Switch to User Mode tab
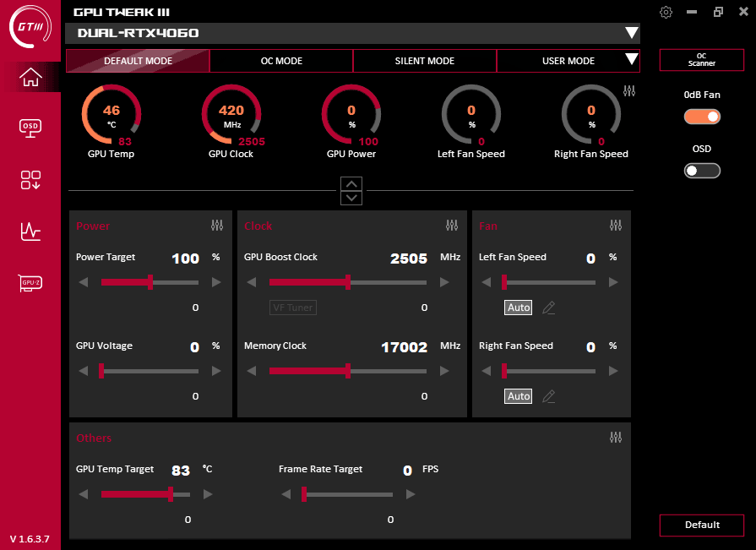This screenshot has height=550, width=756. click(568, 61)
